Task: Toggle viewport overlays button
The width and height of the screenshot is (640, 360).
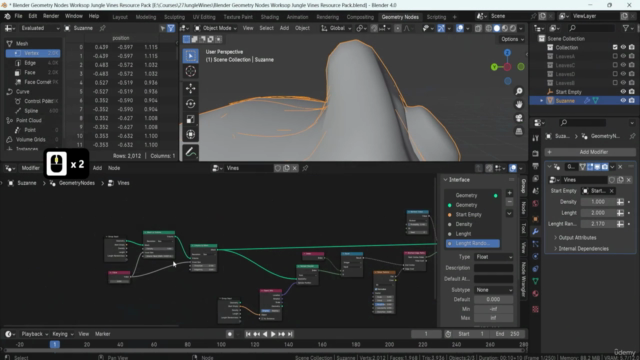Action: tap(460, 28)
